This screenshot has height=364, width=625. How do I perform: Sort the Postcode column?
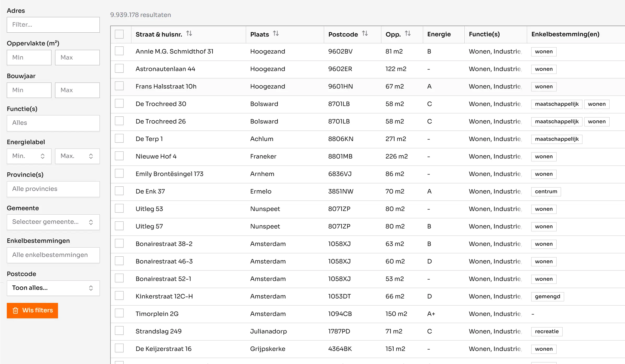pos(365,33)
